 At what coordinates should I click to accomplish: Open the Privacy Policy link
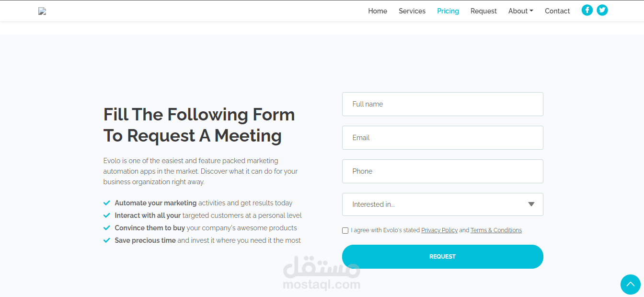click(x=439, y=230)
